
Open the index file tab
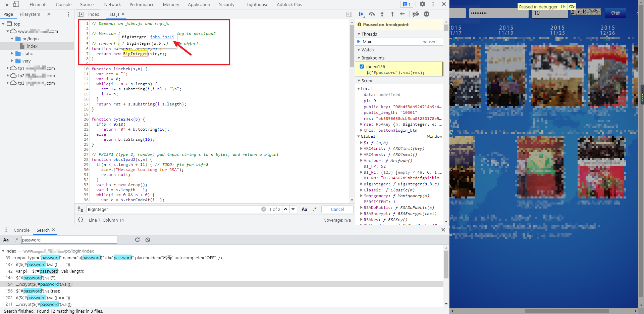(x=94, y=14)
